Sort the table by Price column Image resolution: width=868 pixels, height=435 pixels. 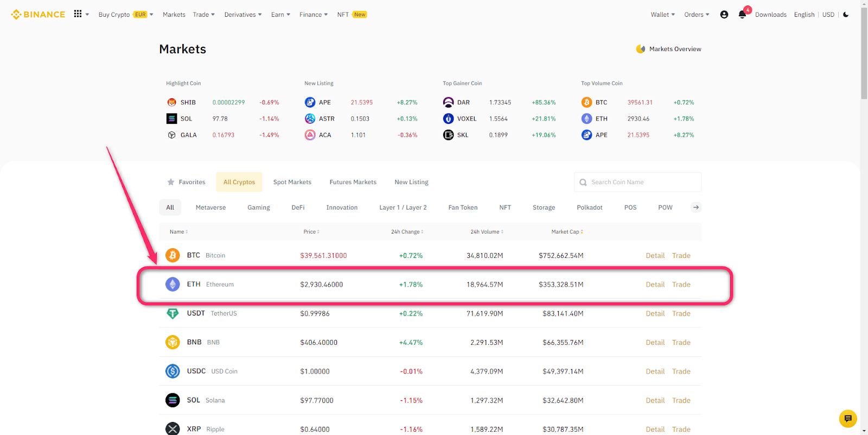tap(311, 232)
